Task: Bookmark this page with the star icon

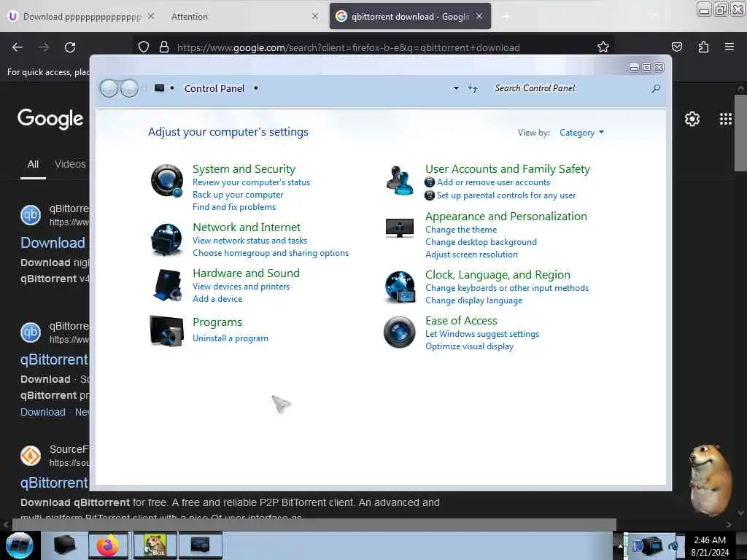Action: 603,47
